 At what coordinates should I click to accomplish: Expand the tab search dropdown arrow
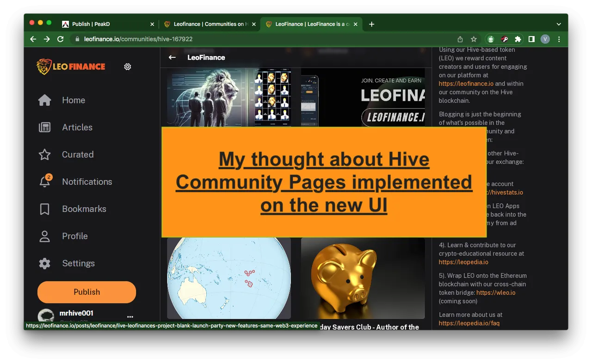[x=559, y=24]
